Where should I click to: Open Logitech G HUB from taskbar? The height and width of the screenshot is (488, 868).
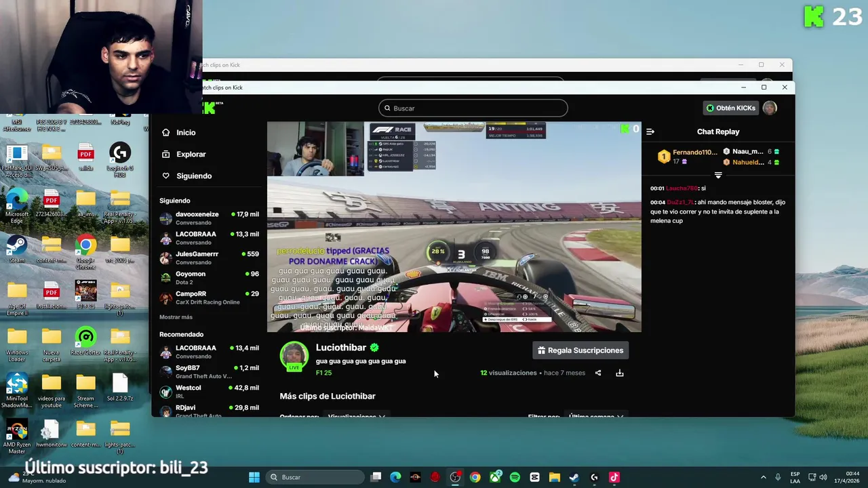[x=595, y=477]
